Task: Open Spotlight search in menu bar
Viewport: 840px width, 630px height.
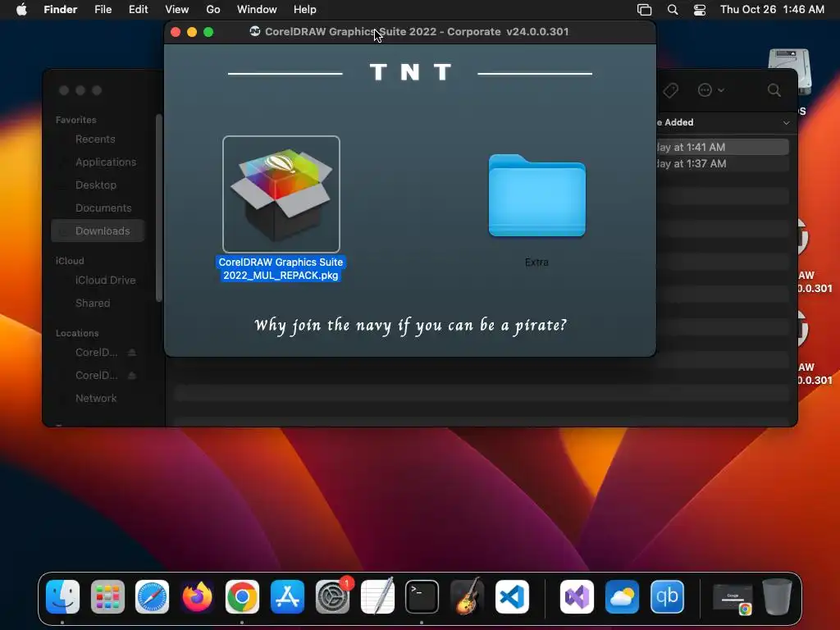Action: tap(673, 10)
